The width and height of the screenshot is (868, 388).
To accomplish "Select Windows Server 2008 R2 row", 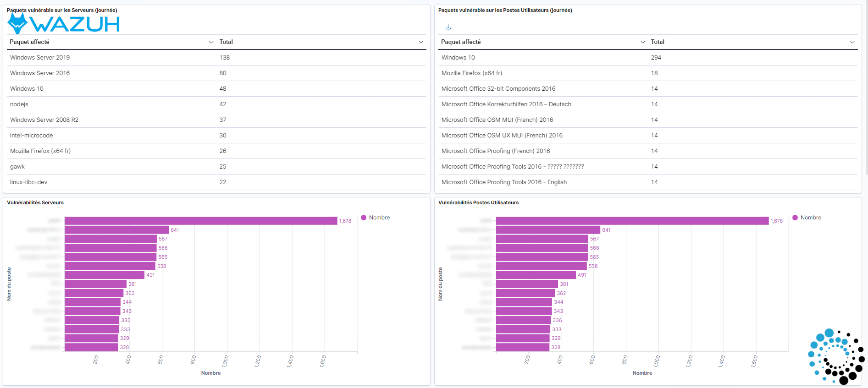I will pos(217,120).
